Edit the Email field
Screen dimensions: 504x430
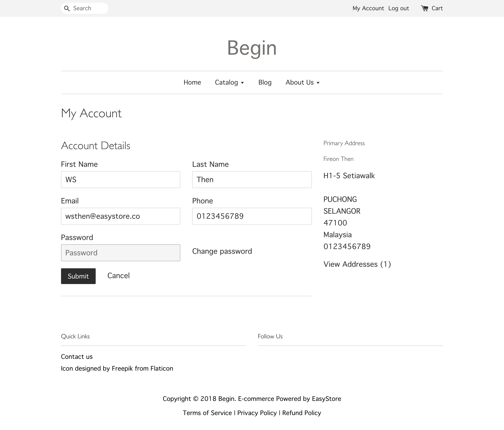[x=121, y=216]
